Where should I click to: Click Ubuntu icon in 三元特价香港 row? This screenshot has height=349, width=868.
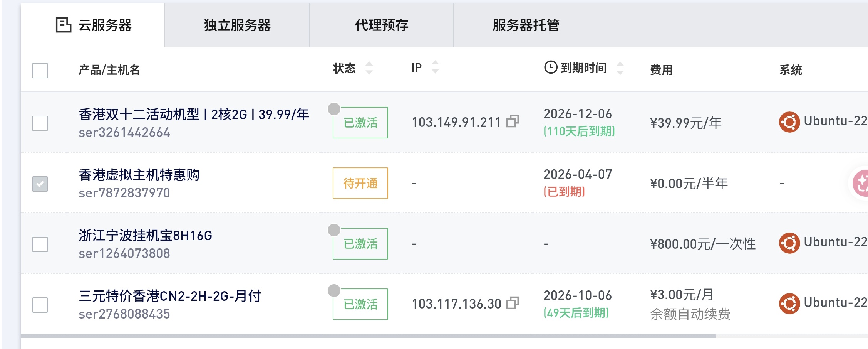coord(789,303)
